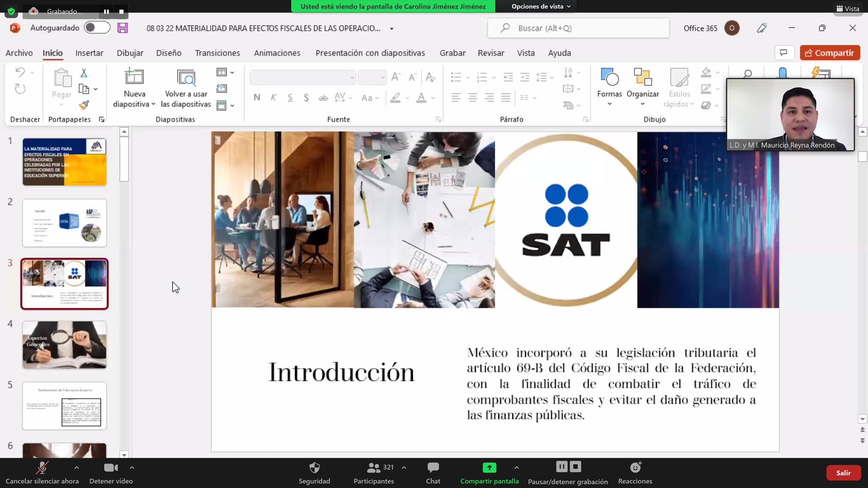The image size is (868, 488).
Task: Toggle strikethrough abc formatting
Action: coord(323,98)
